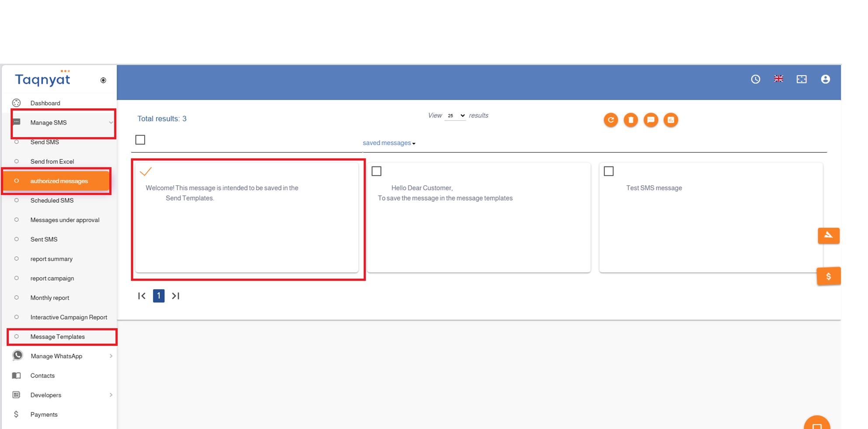Toggle fullscreen mode icon
This screenshot has height=429, width=868.
pyautogui.click(x=802, y=79)
